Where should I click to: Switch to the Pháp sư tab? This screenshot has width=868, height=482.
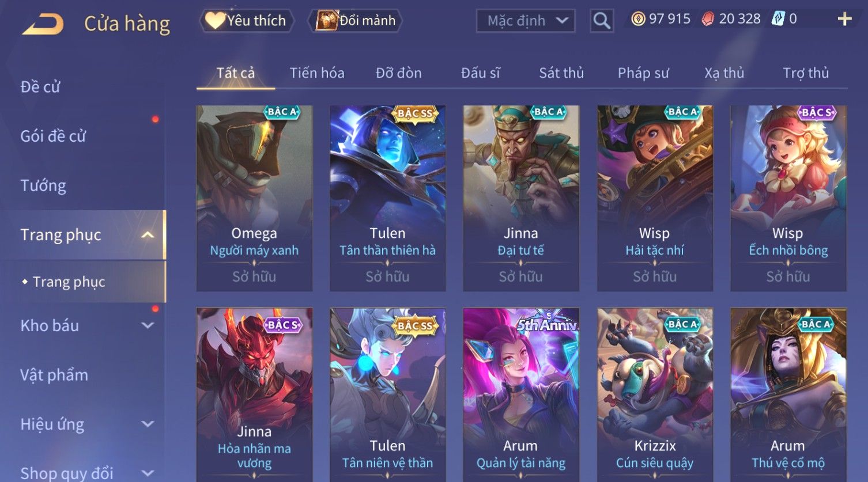click(643, 73)
